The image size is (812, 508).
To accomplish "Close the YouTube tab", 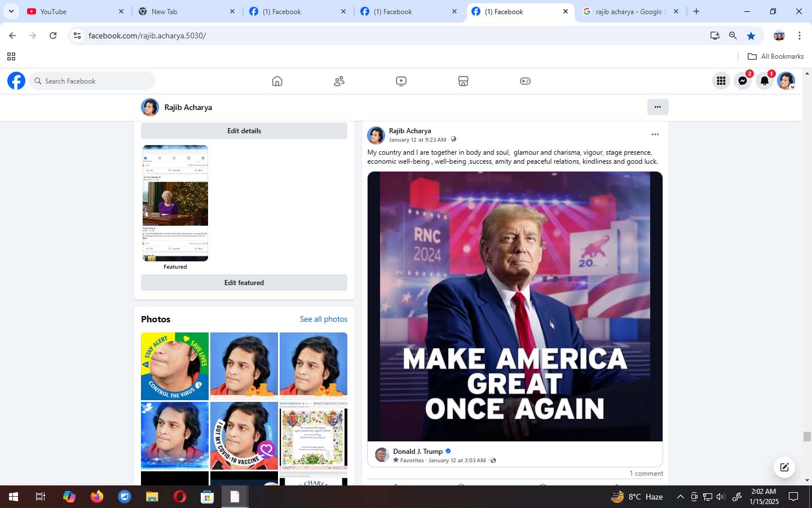I will [x=121, y=11].
